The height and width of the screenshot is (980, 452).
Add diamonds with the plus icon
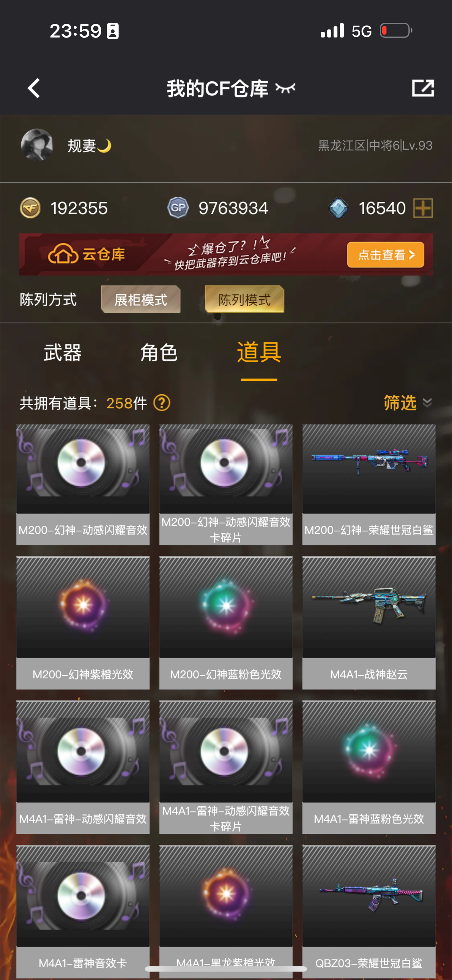(x=423, y=208)
